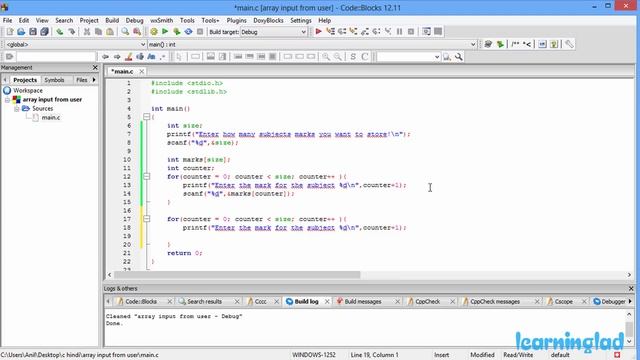This screenshot has width=640, height=360.
Task: Open the Build menu
Action: pos(112,20)
